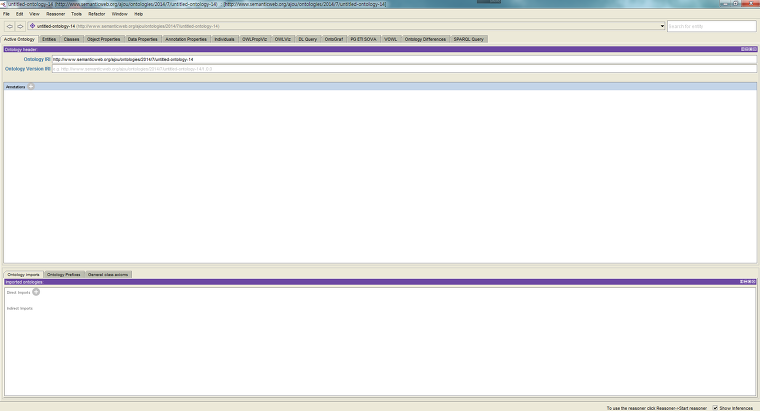Click the ontology diamond icon in selector
Image resolution: width=760 pixels, height=411 pixels.
click(x=33, y=26)
